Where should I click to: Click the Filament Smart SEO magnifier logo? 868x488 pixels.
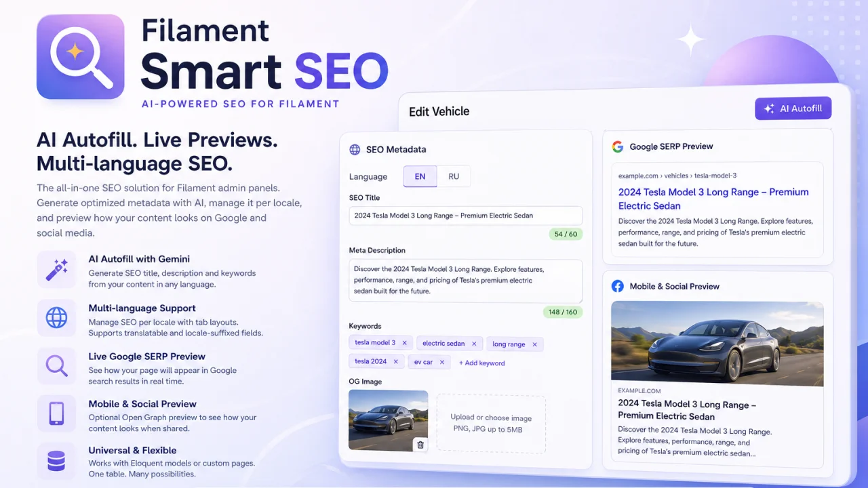81,57
